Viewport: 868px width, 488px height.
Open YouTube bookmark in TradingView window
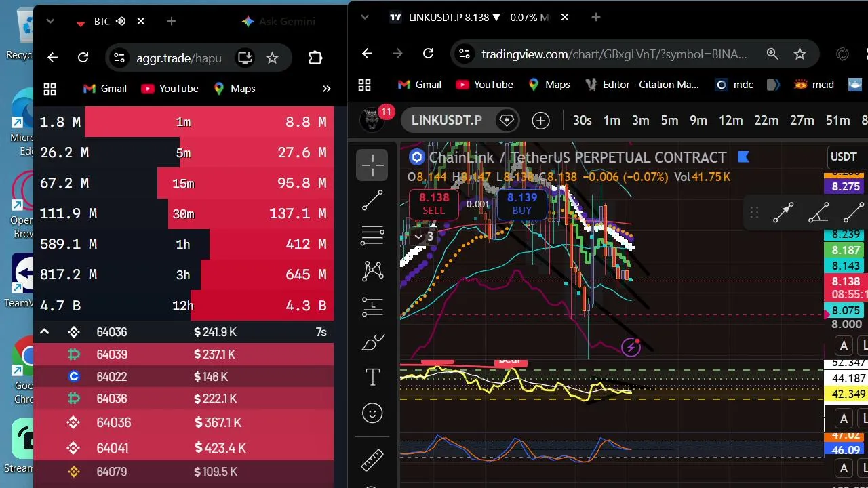point(484,85)
